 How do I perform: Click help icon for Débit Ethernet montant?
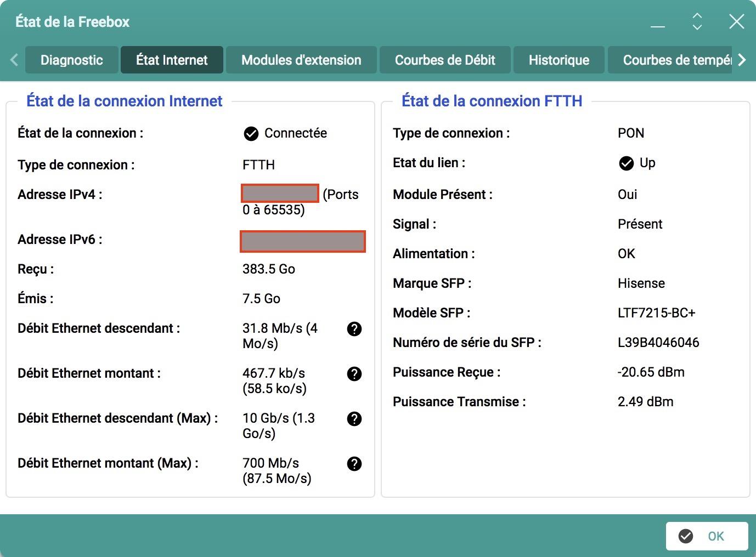tap(354, 374)
